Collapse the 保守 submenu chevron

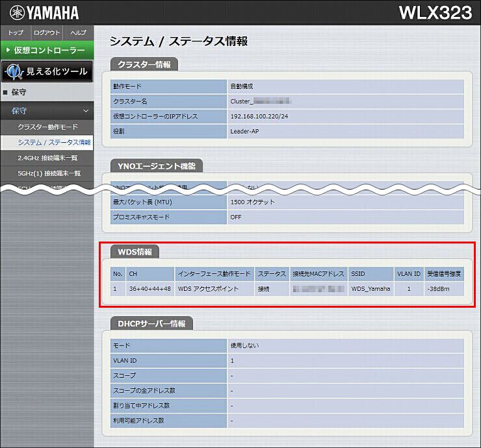(x=86, y=111)
